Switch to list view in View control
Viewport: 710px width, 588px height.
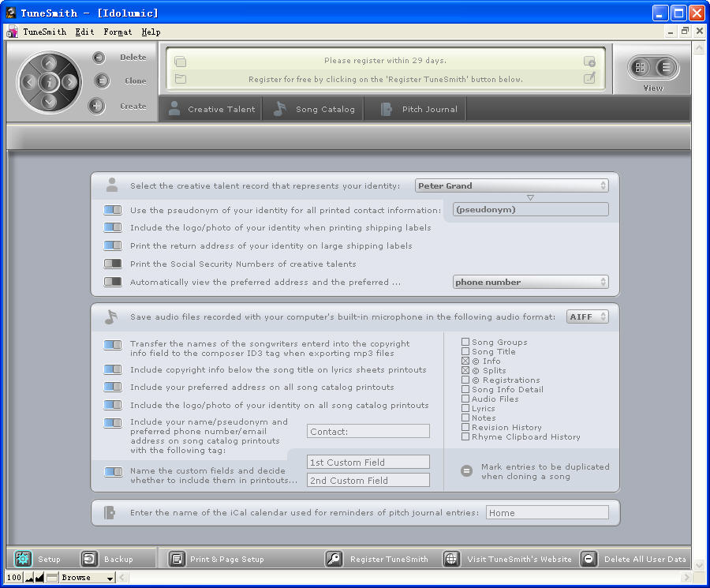pyautogui.click(x=665, y=68)
